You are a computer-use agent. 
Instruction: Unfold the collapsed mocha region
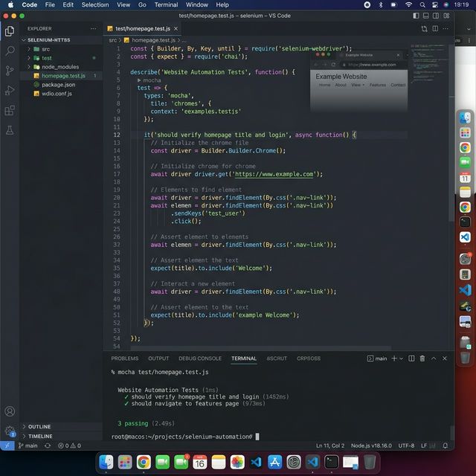(139, 80)
